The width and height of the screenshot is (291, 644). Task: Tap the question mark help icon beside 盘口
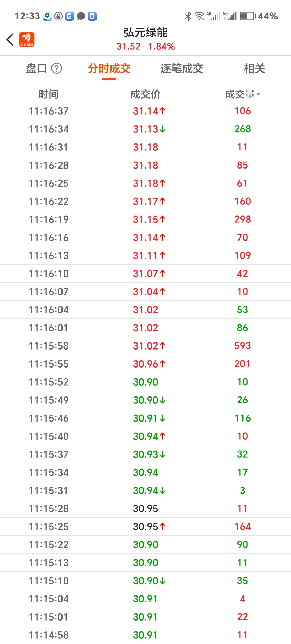click(57, 68)
